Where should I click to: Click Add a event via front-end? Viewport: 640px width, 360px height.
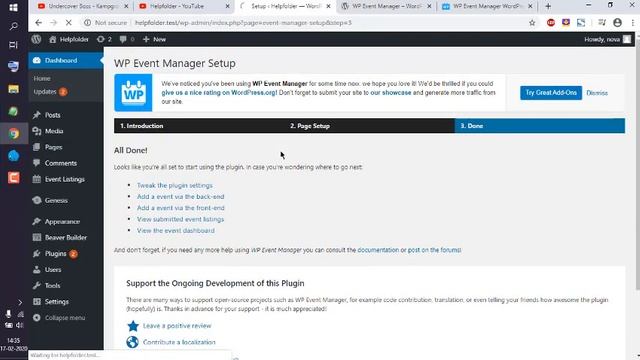pos(181,208)
